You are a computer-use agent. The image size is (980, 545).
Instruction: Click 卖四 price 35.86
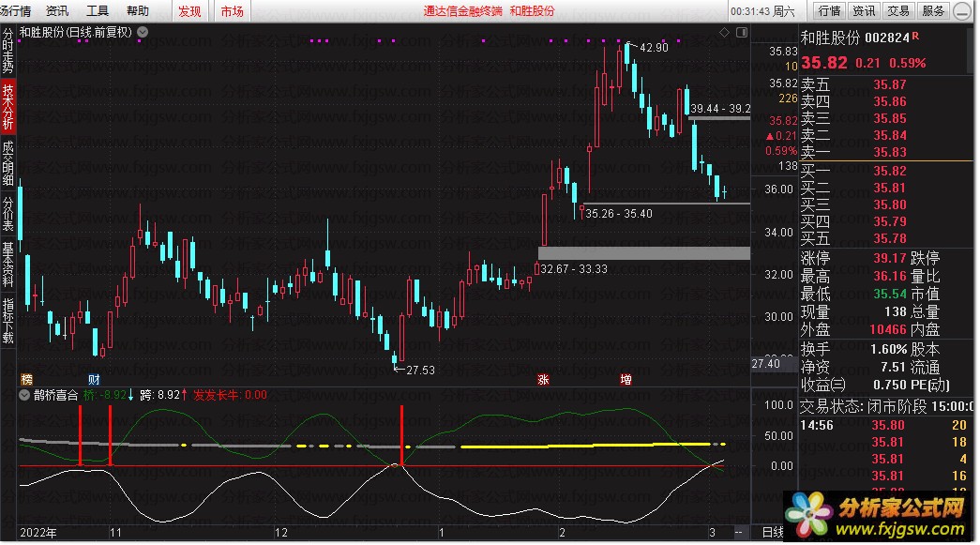889,101
